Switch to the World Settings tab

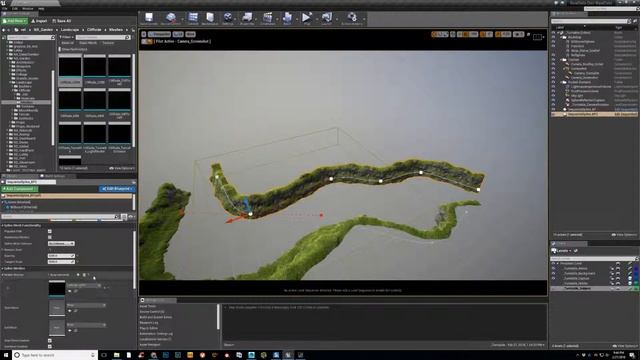(57, 176)
